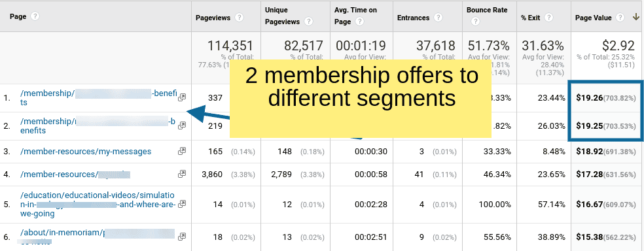Select the 23.44% exit cell
Image resolution: width=644 pixels, height=251 pixels.
[x=552, y=97]
